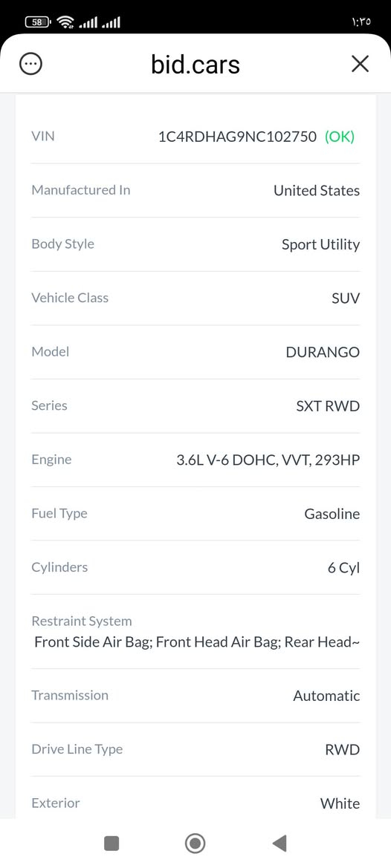Screen dimensions: 391x868
Task: Tap the Exterior White value
Action: 340,803
